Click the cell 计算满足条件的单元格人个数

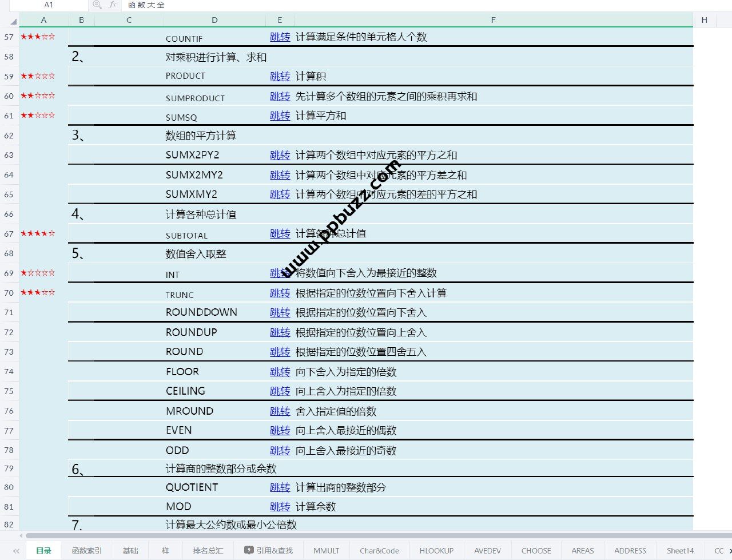(x=361, y=37)
